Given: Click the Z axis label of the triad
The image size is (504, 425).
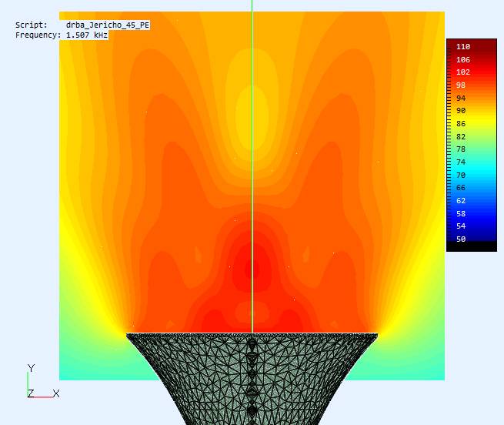Looking at the screenshot, I should click(31, 393).
